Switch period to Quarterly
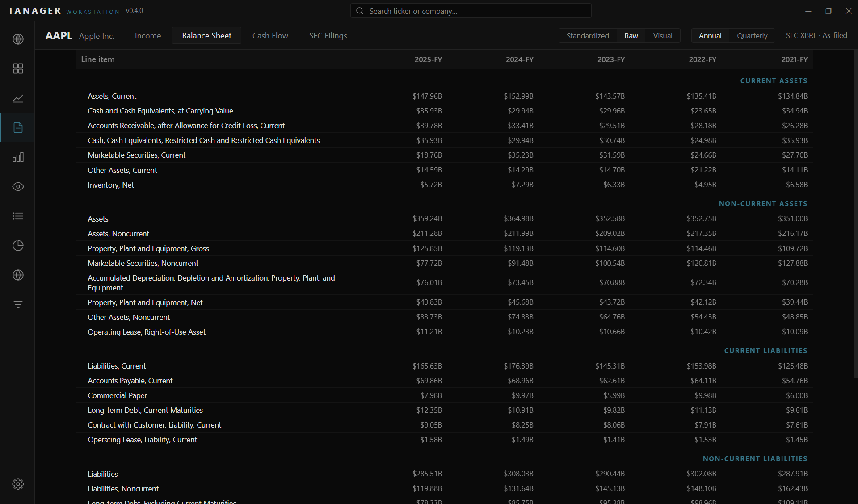 point(752,36)
